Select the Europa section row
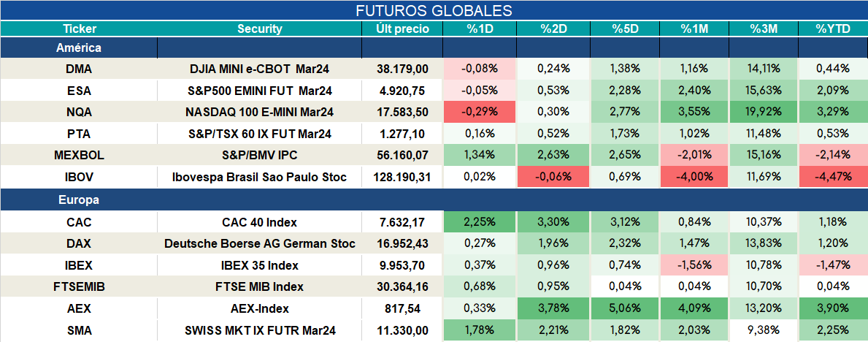868x342 pixels. [x=434, y=200]
